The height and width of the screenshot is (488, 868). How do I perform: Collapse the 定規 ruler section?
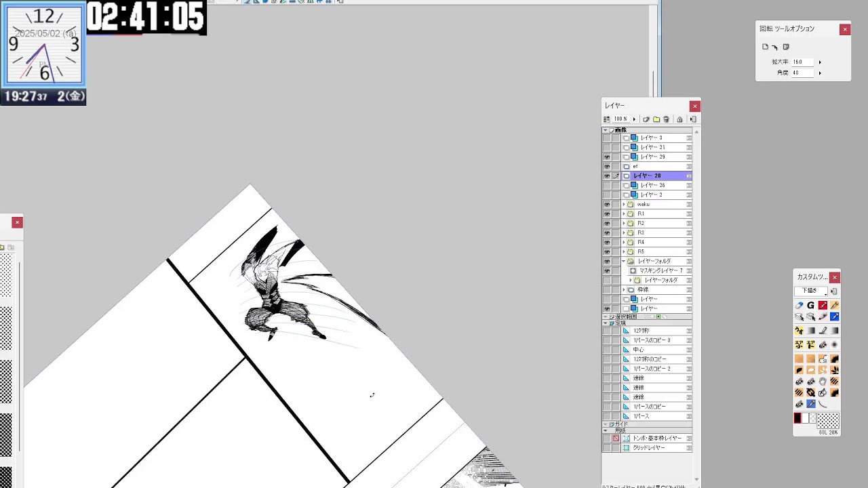click(x=606, y=323)
